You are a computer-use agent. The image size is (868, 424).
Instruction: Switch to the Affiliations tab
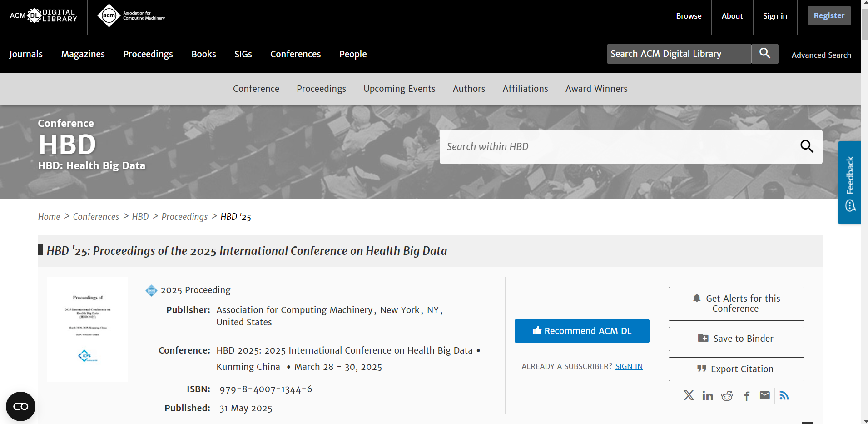point(525,89)
